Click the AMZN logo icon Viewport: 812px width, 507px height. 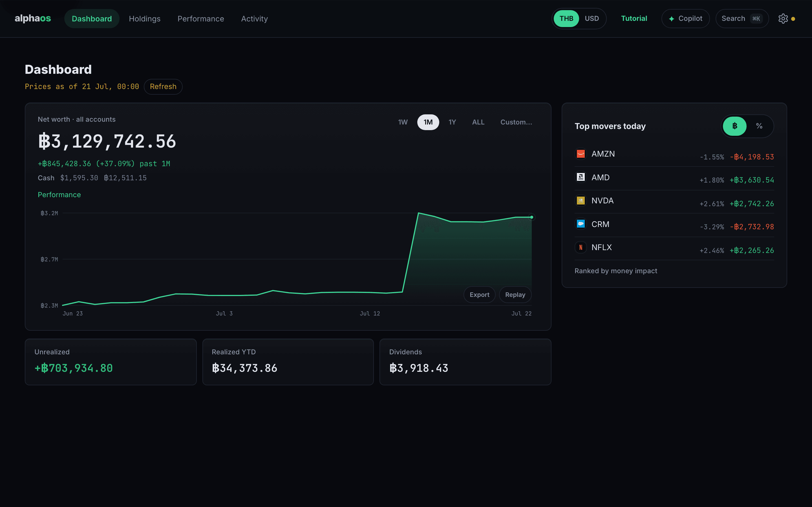pos(581,154)
